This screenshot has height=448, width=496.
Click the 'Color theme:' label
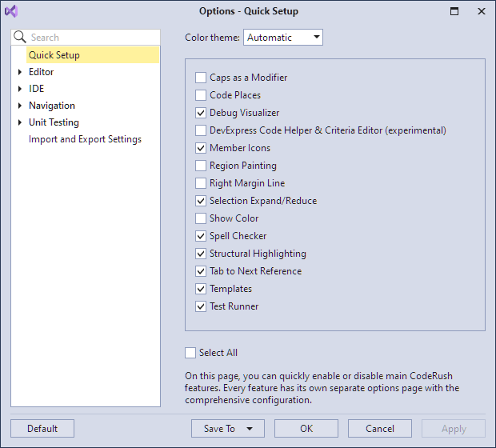click(212, 38)
